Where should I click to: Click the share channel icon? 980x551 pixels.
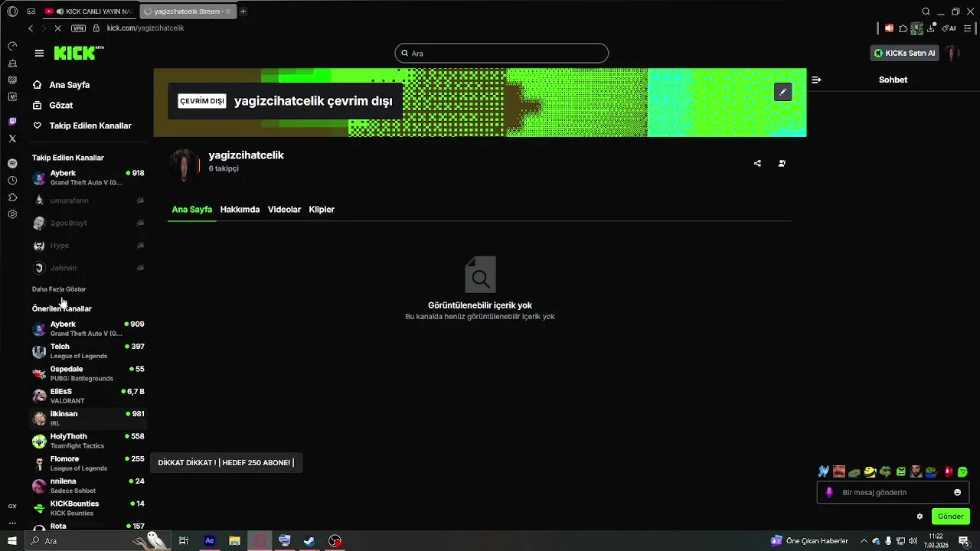pos(757,163)
